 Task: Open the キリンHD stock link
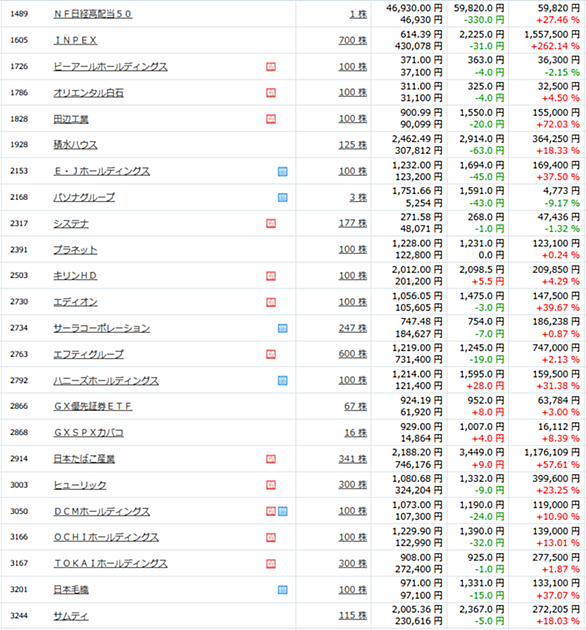pos(76,276)
